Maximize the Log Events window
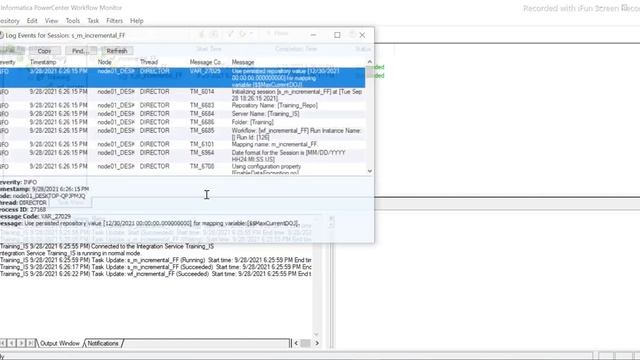 coord(337,35)
